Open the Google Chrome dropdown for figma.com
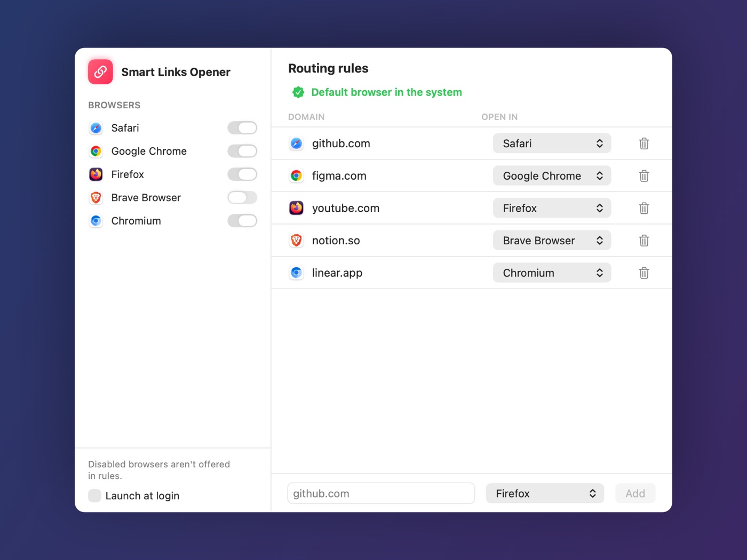This screenshot has height=560, width=747. tap(552, 176)
